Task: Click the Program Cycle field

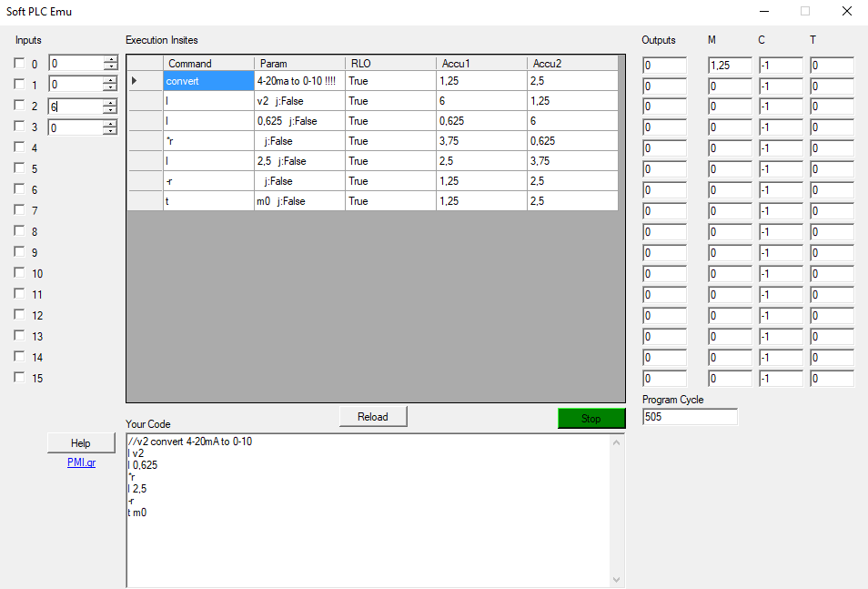Action: [689, 416]
